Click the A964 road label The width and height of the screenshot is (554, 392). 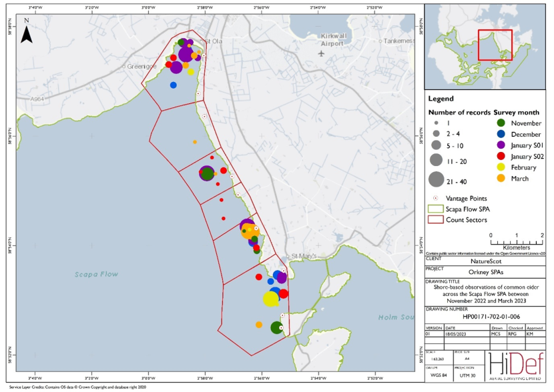point(37,99)
